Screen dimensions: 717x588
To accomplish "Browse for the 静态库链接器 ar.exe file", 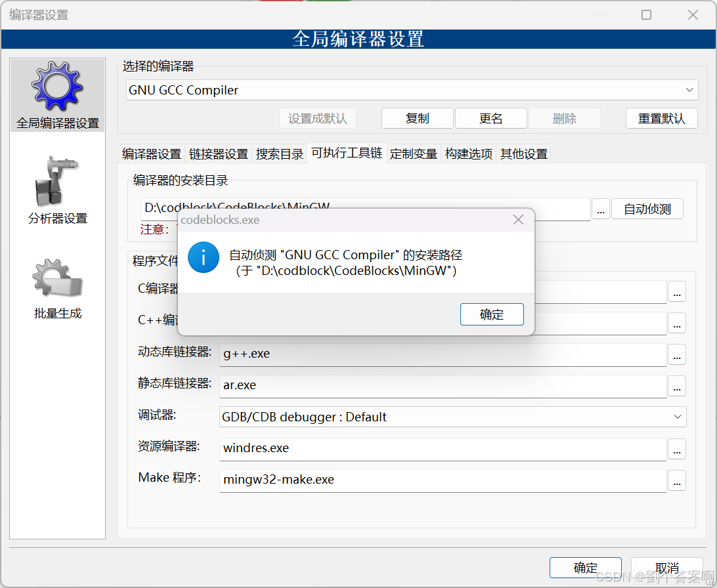I will 677,387.
